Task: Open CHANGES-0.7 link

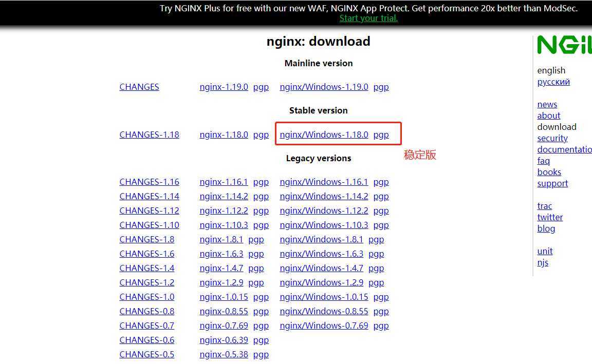Action: pyautogui.click(x=147, y=325)
